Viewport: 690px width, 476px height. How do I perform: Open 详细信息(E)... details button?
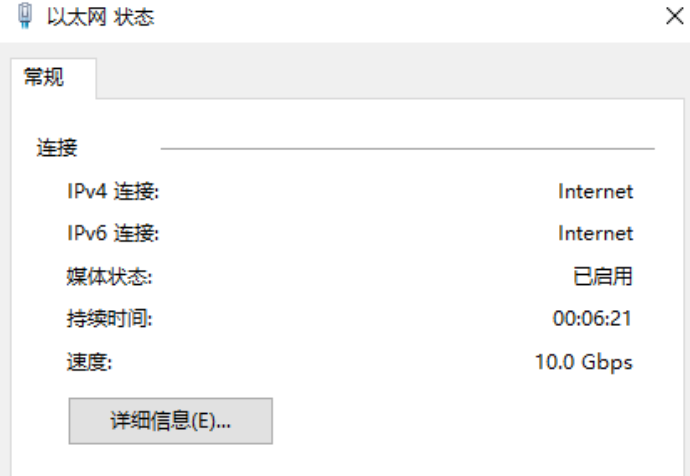click(171, 421)
